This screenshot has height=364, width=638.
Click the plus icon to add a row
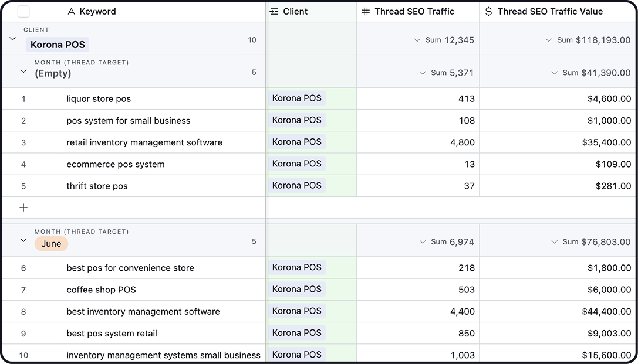pyautogui.click(x=23, y=207)
